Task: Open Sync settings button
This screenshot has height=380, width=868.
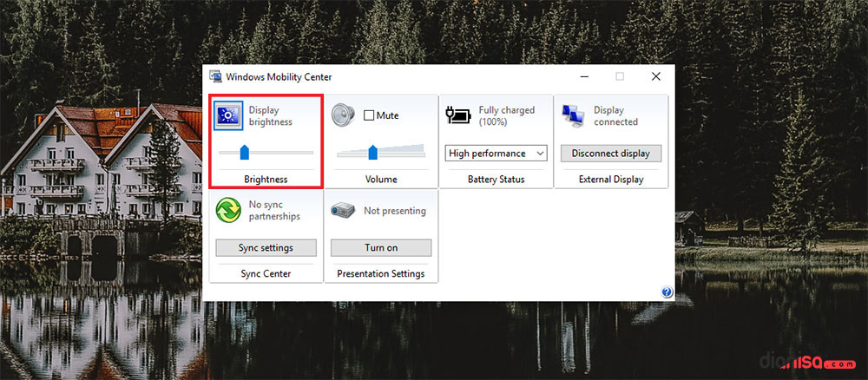Action: [x=266, y=248]
